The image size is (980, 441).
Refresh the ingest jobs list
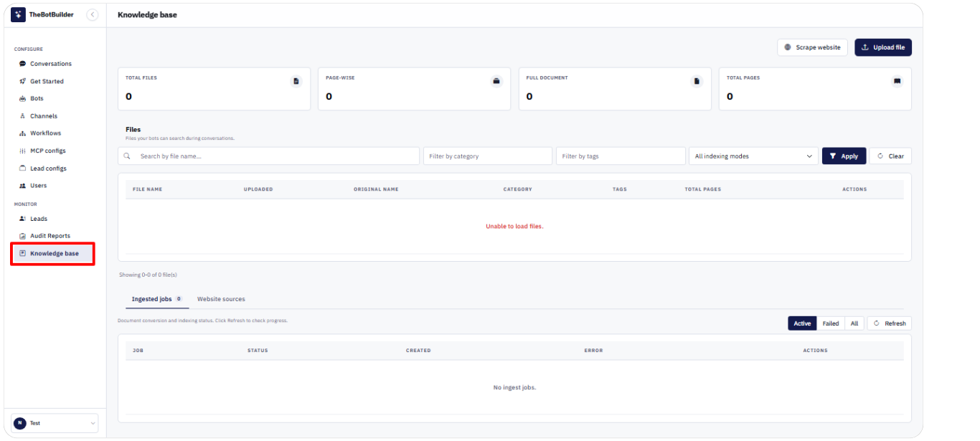(x=890, y=323)
